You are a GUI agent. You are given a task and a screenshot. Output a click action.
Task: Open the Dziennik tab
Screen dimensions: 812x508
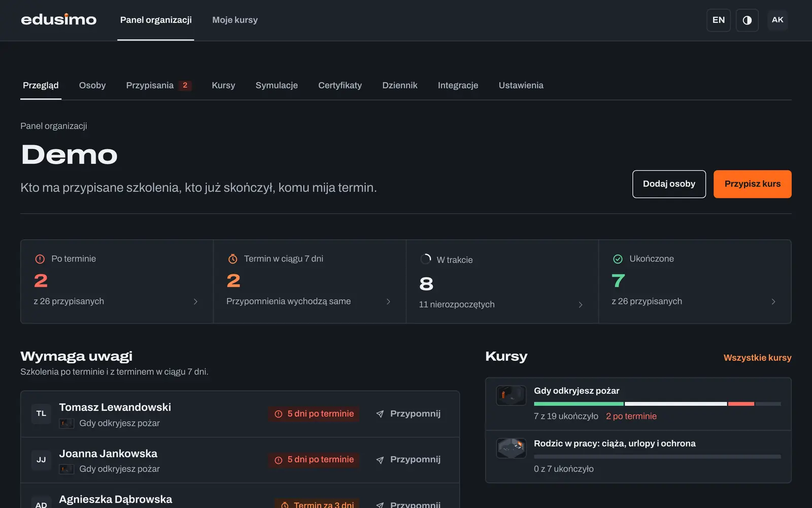coord(400,85)
